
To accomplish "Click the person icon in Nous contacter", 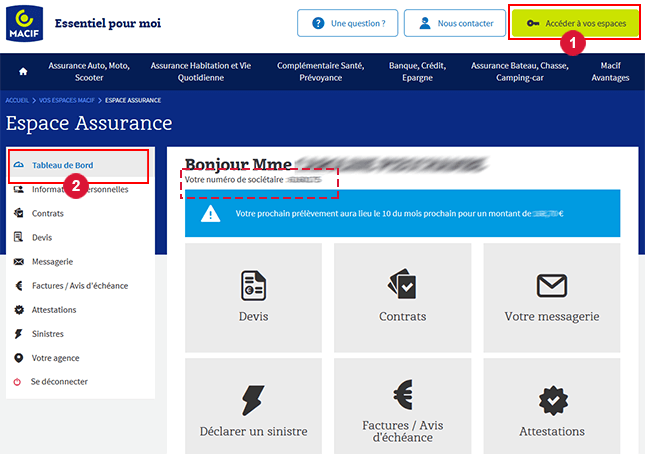I will (425, 23).
